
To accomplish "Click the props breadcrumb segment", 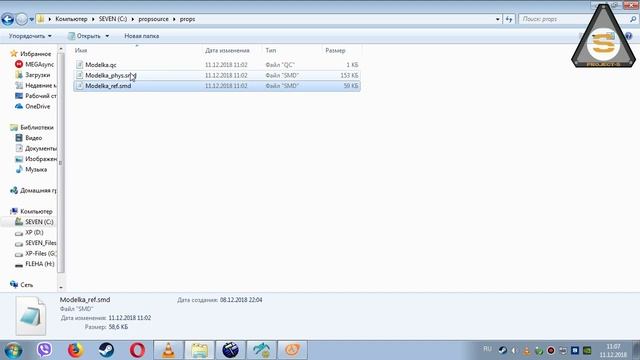I will coord(187,19).
